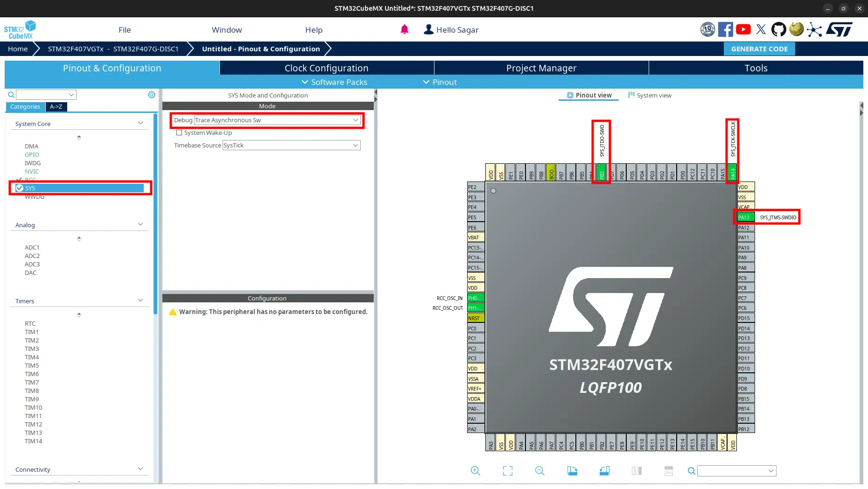Collapse the System Core category

pyautogui.click(x=140, y=123)
